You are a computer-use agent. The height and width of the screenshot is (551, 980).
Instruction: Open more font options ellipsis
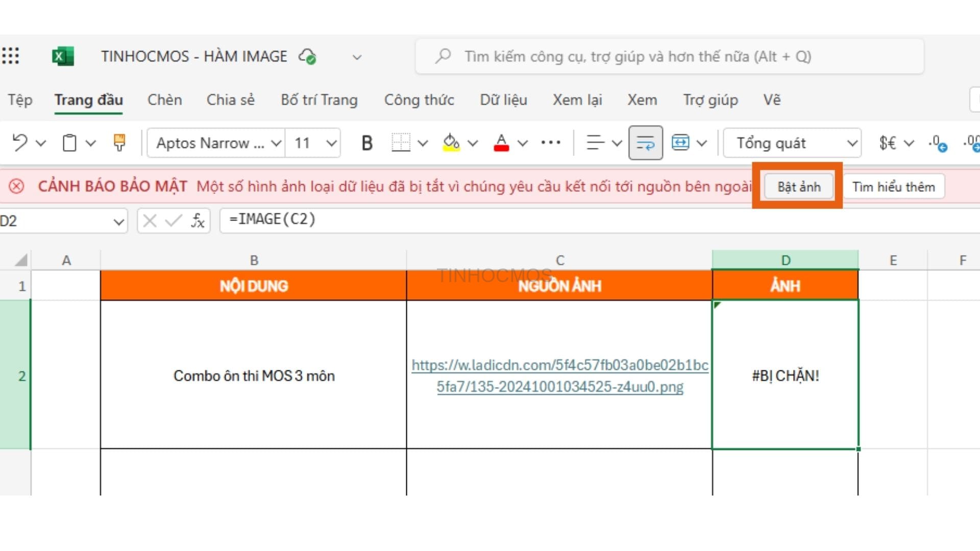pos(551,142)
